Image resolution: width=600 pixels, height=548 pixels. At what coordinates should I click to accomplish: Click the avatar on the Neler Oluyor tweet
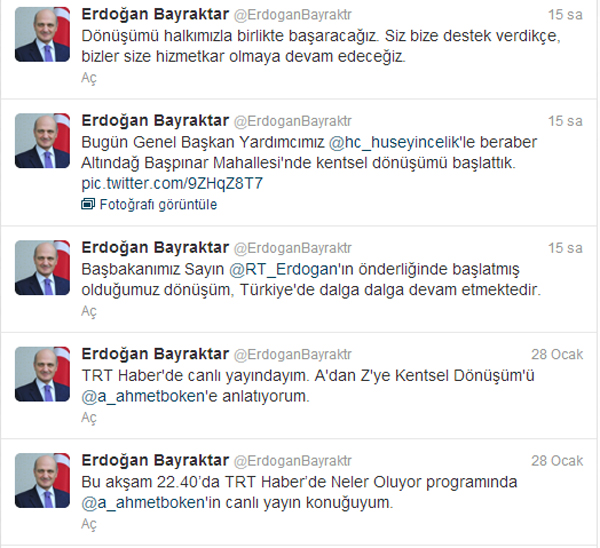pyautogui.click(x=42, y=481)
